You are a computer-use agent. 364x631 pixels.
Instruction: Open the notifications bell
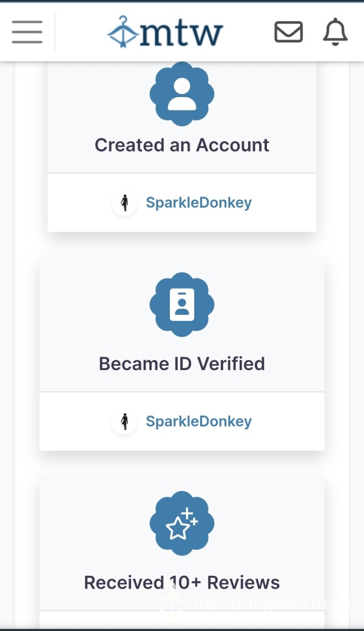[x=335, y=32]
